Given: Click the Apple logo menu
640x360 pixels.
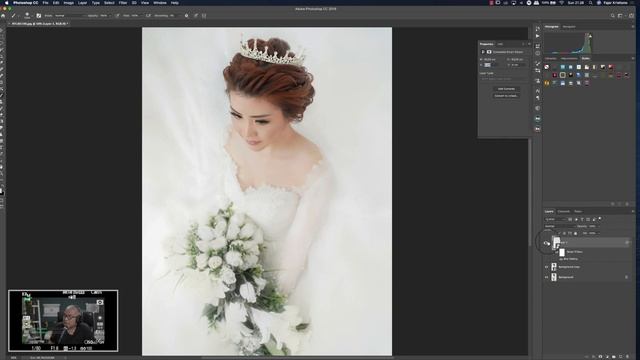Looking at the screenshot, I should [x=7, y=3].
